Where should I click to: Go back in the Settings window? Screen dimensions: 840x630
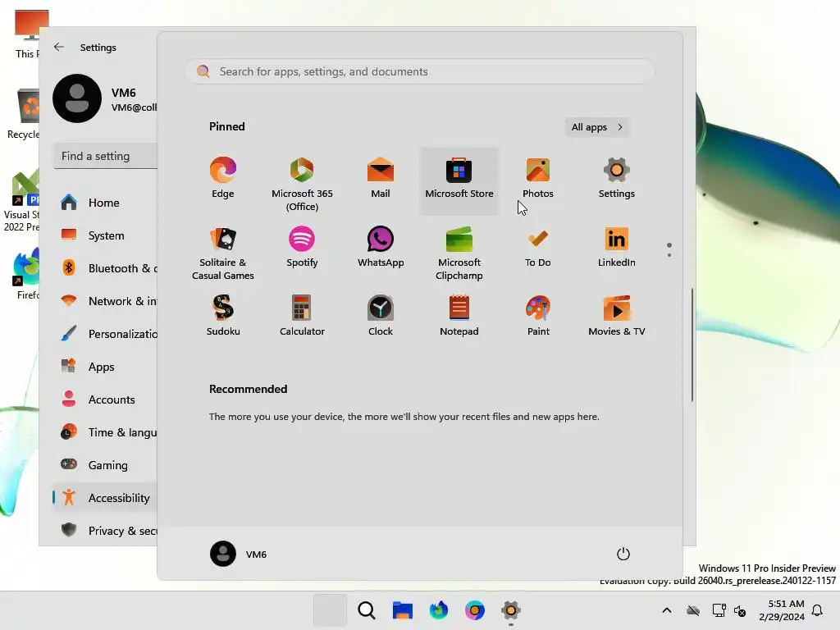point(59,47)
